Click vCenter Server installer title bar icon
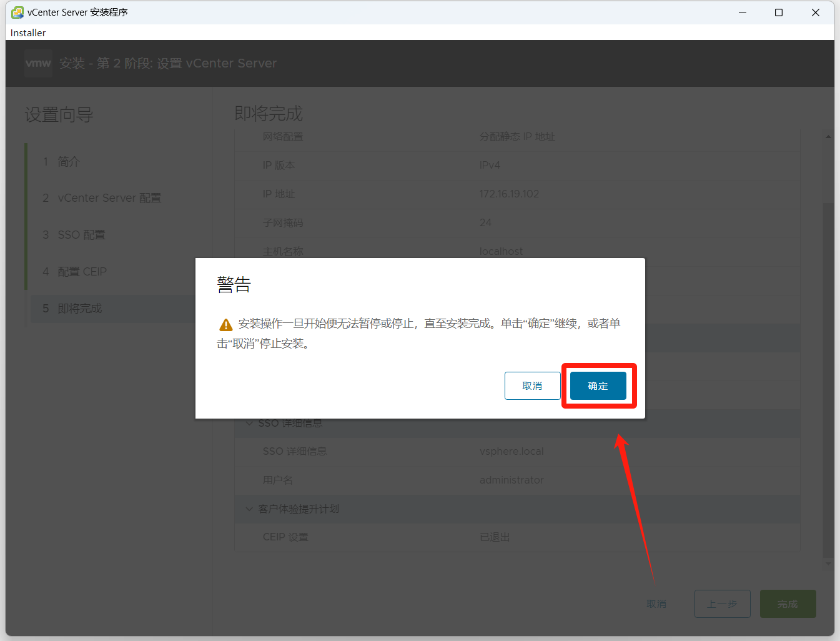 (17, 12)
